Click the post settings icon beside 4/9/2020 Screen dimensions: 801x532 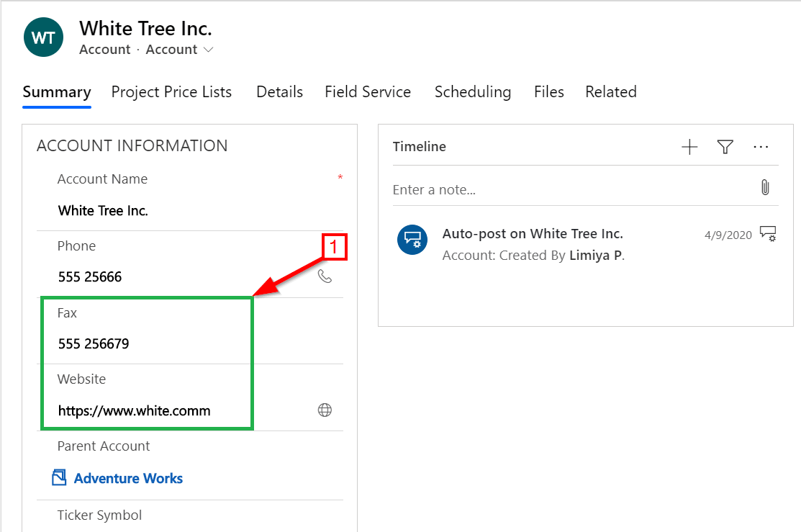click(768, 234)
